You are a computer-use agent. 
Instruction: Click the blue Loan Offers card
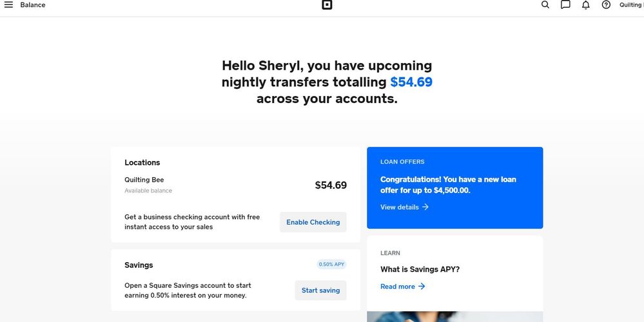(454, 187)
